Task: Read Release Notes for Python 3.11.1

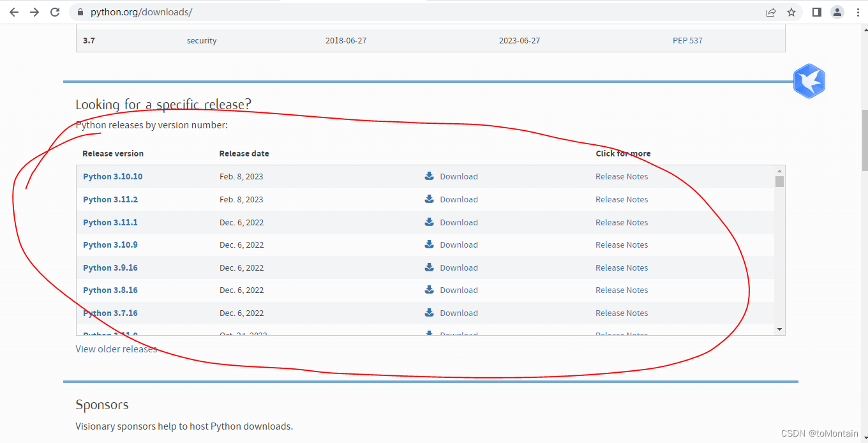Action: (x=622, y=222)
